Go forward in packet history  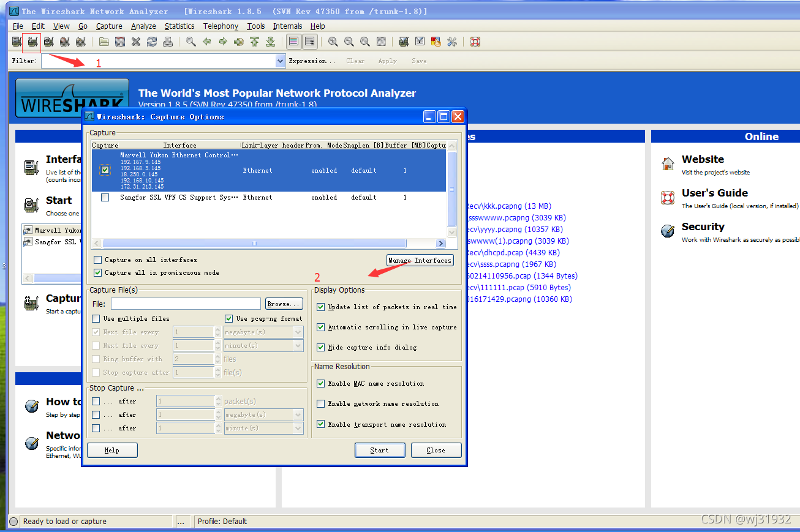[x=223, y=42]
